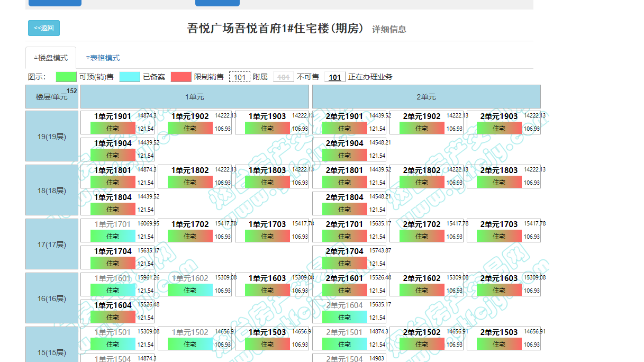The height and width of the screenshot is (362, 644).
Task: Switch to 楼盘模式 tab
Action: click(51, 58)
